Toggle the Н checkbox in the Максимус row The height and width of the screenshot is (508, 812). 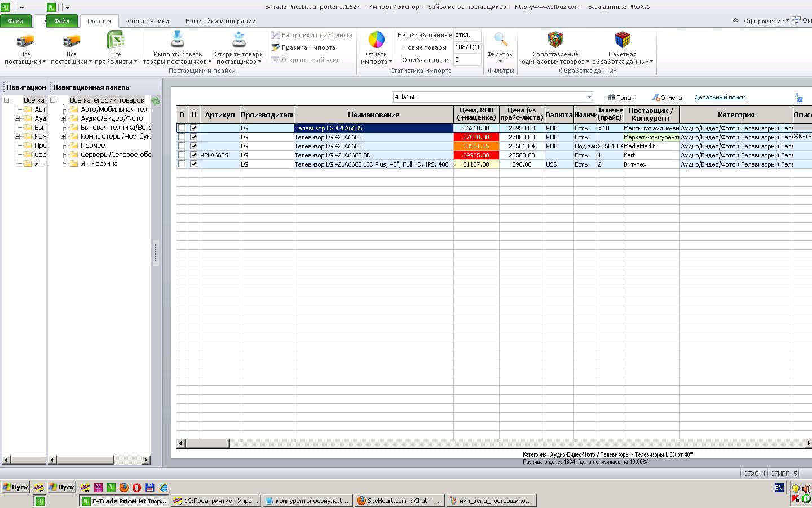click(x=193, y=128)
